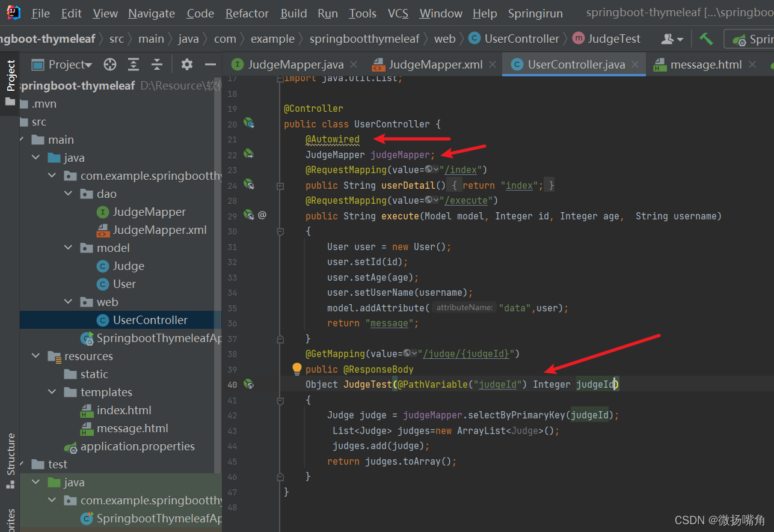The image size is (774, 532).
Task: Open the Help menu
Action: (x=485, y=13)
